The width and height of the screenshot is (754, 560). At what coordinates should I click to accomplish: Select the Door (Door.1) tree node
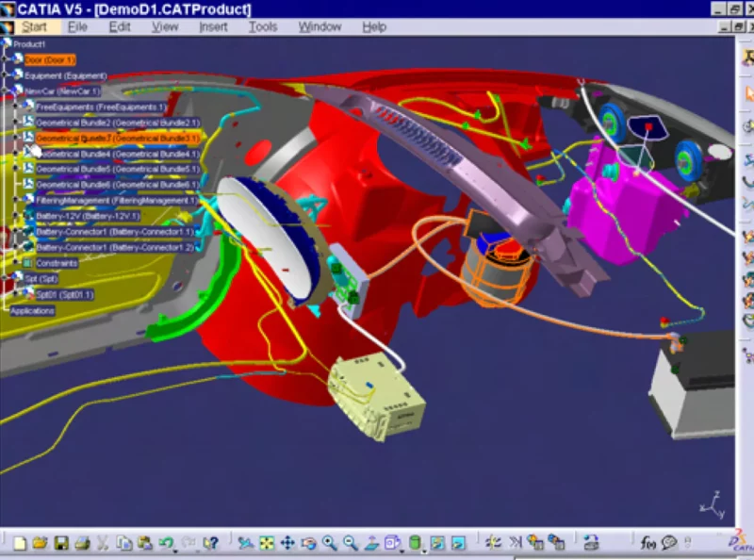50,60
